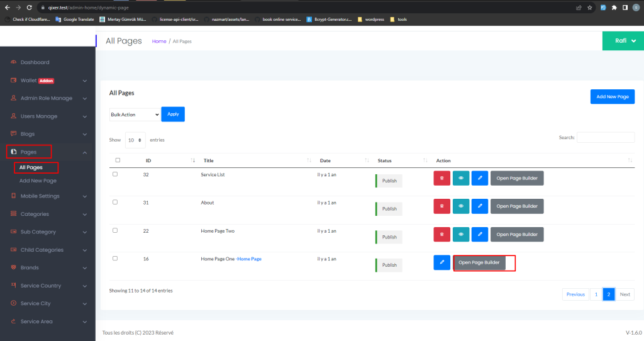Open the Dashboard menu item

(x=35, y=62)
